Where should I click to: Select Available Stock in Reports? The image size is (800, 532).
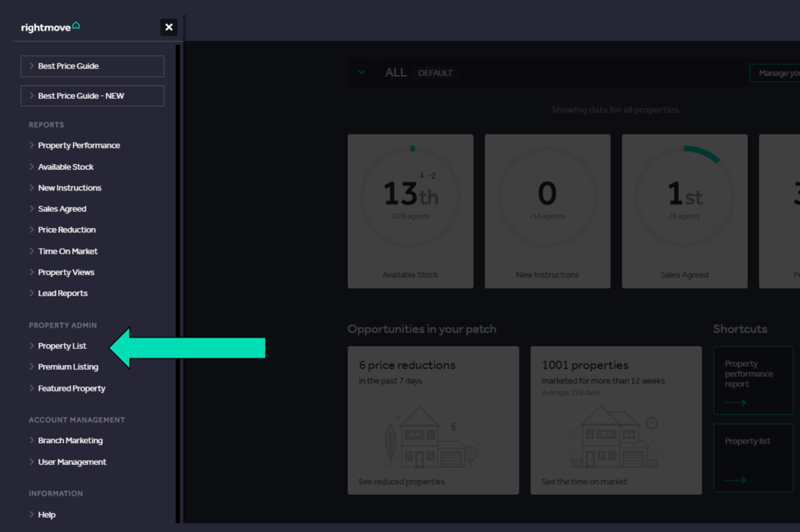click(x=66, y=167)
